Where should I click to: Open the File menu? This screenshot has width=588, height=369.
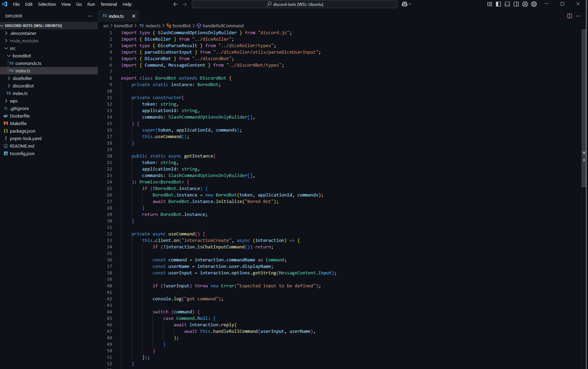tap(16, 4)
